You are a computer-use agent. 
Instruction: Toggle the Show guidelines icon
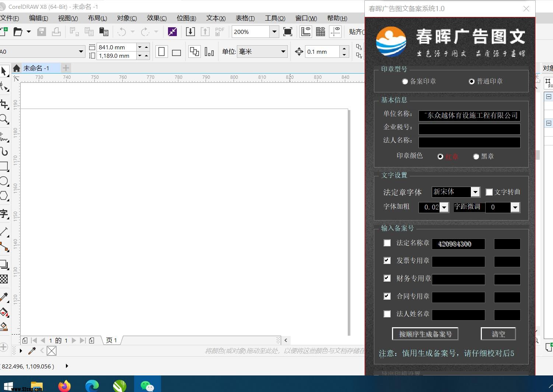pyautogui.click(x=335, y=32)
